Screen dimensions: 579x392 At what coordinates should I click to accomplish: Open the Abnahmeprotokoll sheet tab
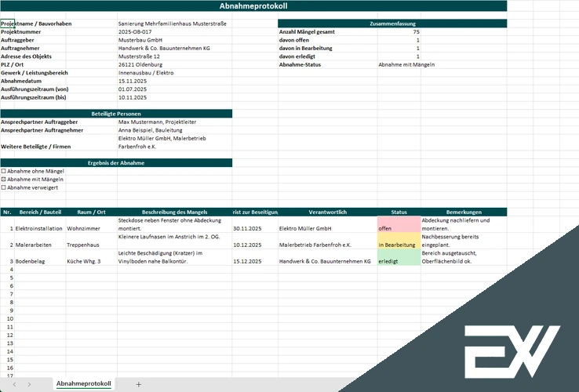point(83,383)
